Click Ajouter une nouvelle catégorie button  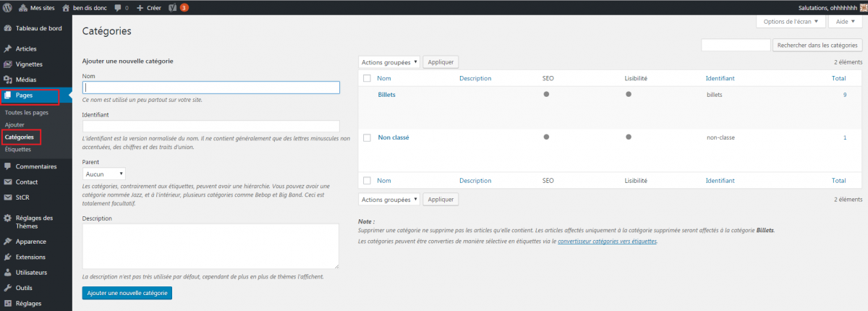click(127, 293)
